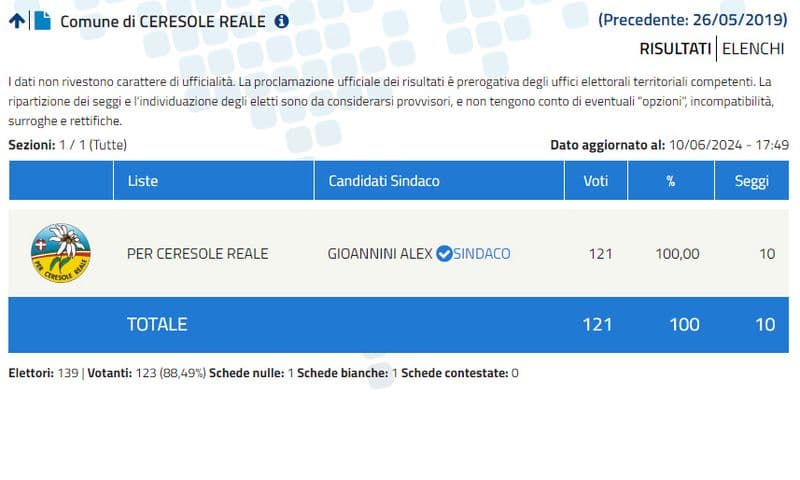Open the previous 26/05/2019 election link
800x480 pixels.
[x=693, y=19]
